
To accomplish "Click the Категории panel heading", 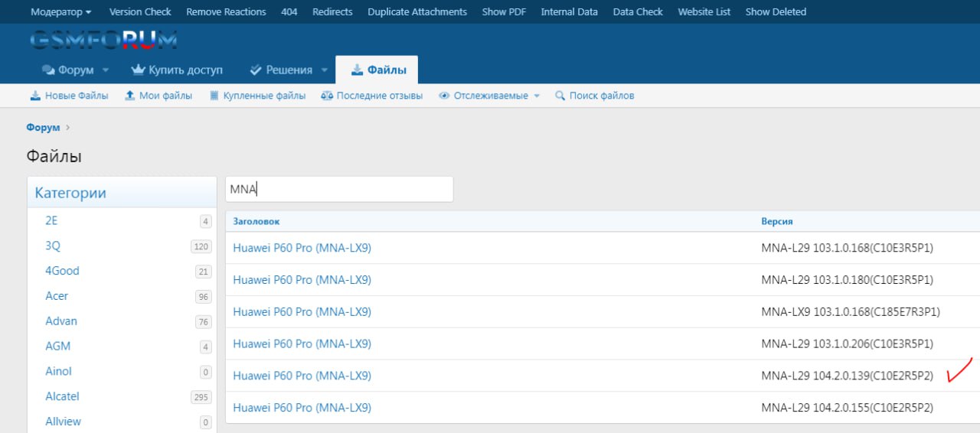I will coord(70,194).
